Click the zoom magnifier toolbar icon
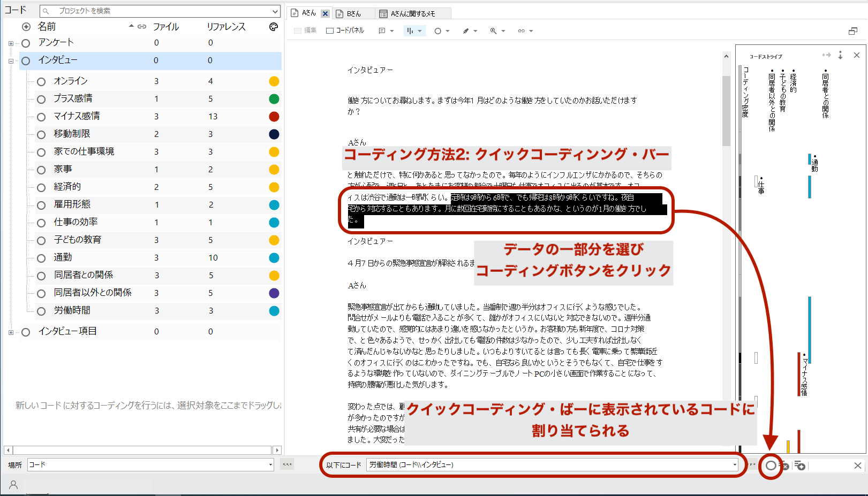This screenshot has width=868, height=496. (493, 31)
